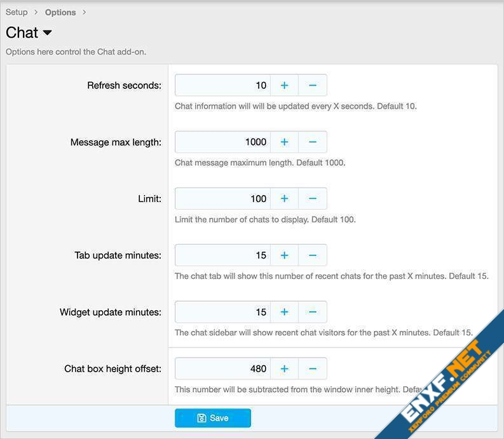Decrease Refresh seconds with minus icon
Screen dimensions: 504x439
[313, 85]
